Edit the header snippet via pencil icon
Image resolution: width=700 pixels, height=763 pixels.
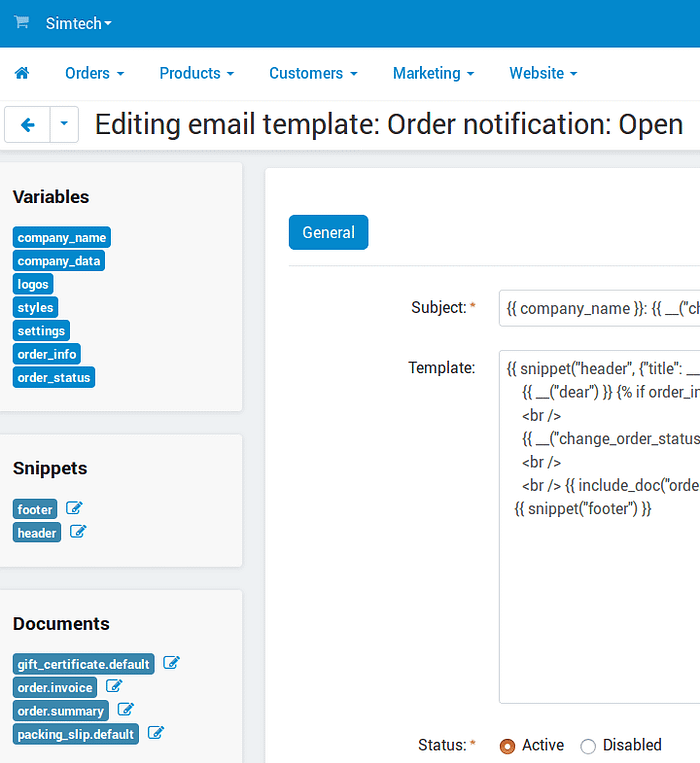[78, 532]
